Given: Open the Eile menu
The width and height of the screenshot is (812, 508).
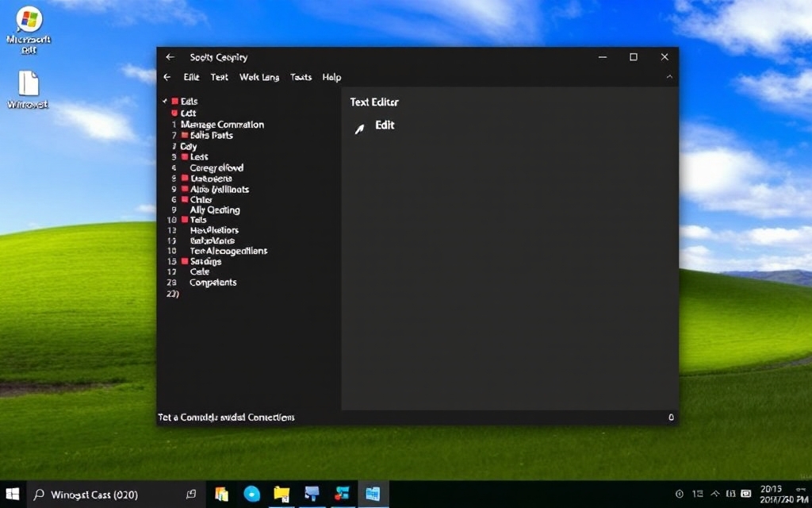Looking at the screenshot, I should [x=191, y=77].
